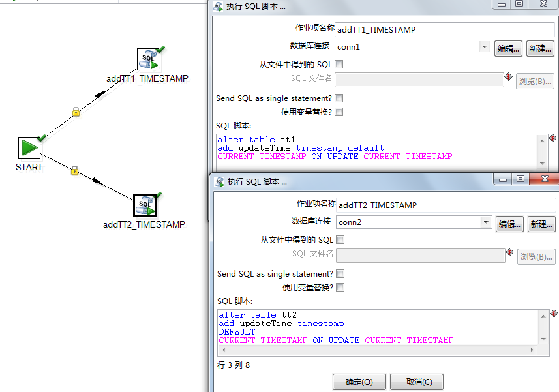Click scroll-up arrow of addTT2 SQL script
Screen dimensions: 559x392
coord(543,316)
